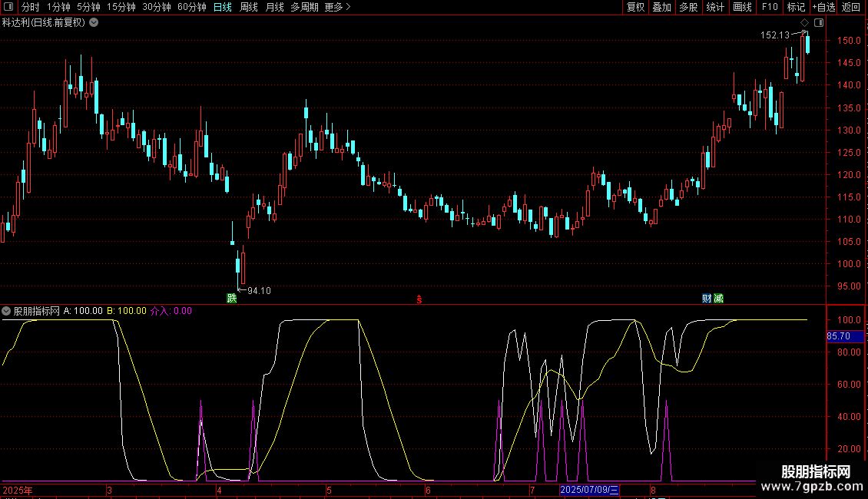The image size is (868, 499).
Task: Open the 更多 periods expander
Action: click(x=337, y=7)
